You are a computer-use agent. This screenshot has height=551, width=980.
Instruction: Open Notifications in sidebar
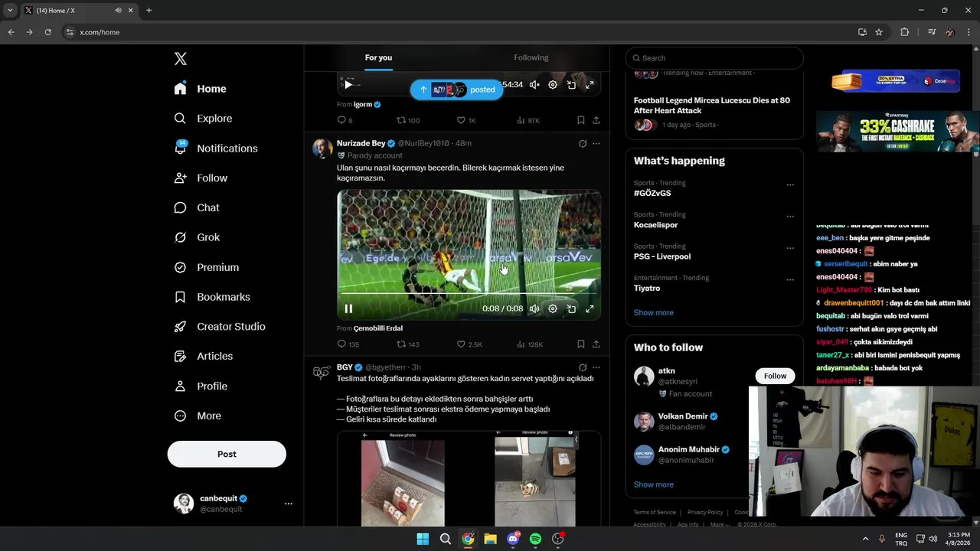coord(217,148)
